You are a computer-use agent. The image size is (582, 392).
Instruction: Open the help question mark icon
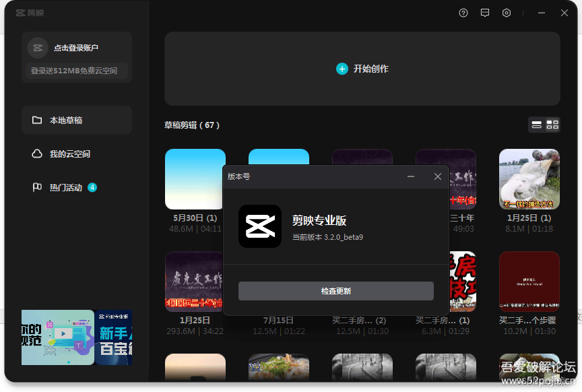point(463,13)
